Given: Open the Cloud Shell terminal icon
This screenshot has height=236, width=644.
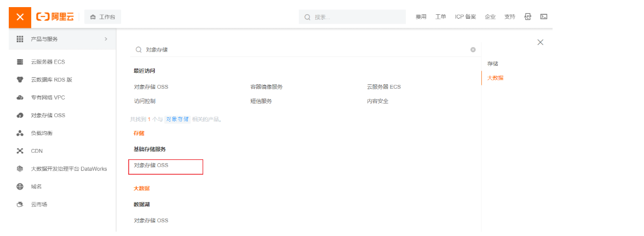Looking at the screenshot, I should click(x=544, y=17).
